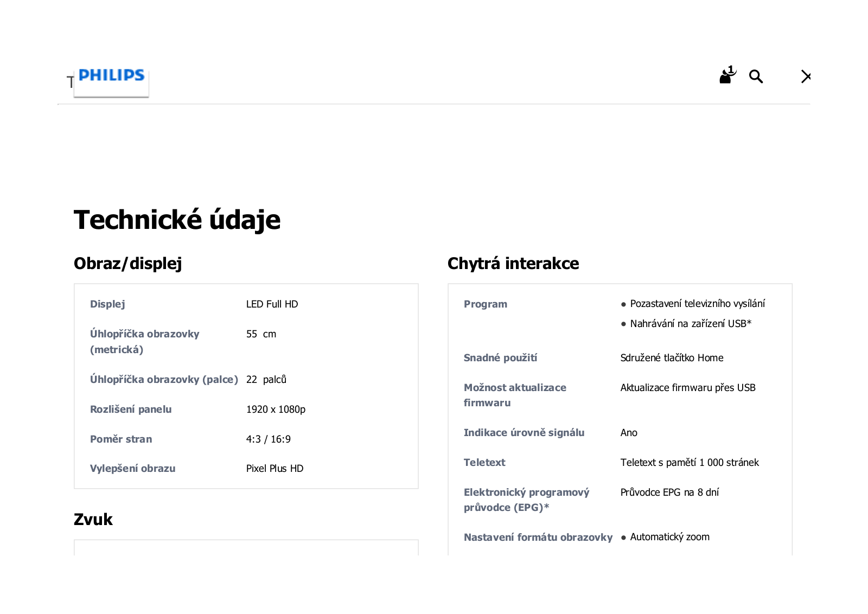Image resolution: width=868 pixels, height=614 pixels.
Task: Close the page with the X icon
Action: coord(806,76)
